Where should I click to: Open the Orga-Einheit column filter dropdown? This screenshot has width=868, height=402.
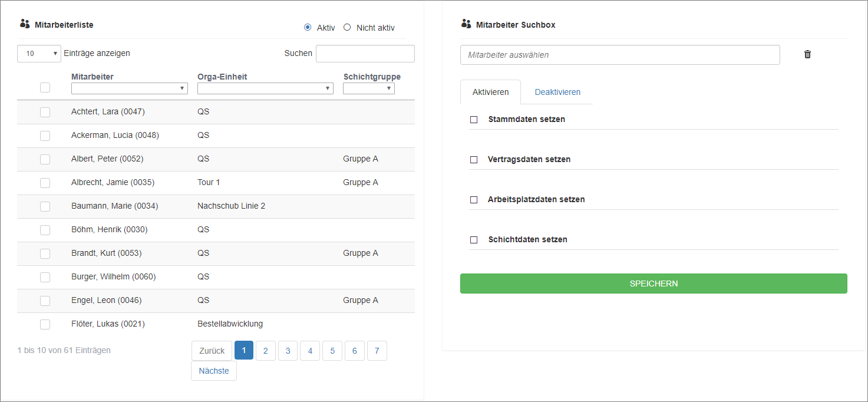[x=265, y=88]
